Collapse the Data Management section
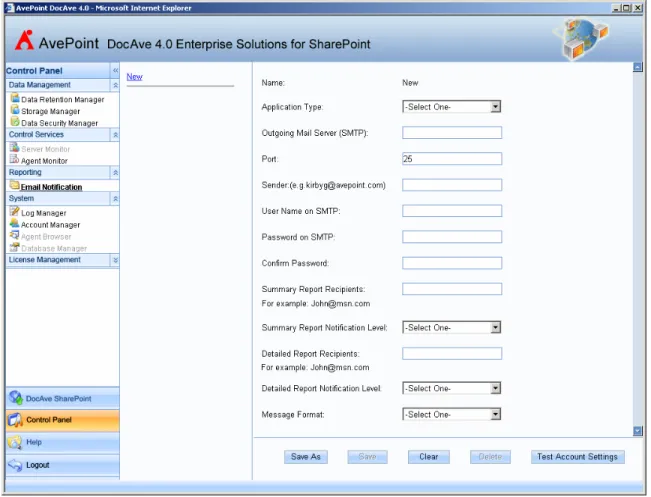Viewport: 651px width, 497px height. (x=115, y=85)
